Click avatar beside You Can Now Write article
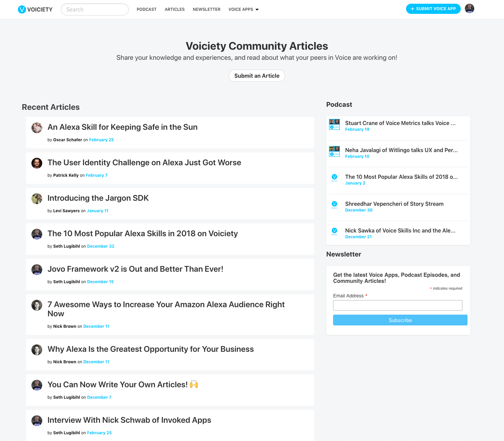 point(37,385)
